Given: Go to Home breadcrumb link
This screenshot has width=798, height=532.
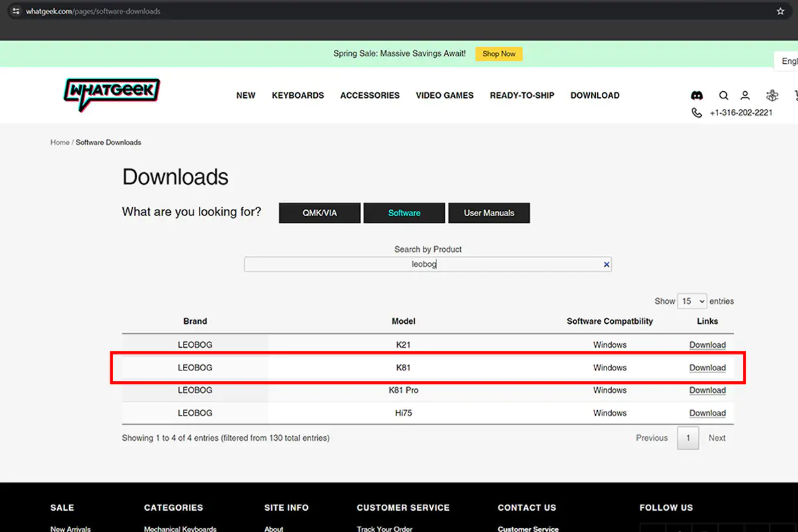Looking at the screenshot, I should [60, 142].
